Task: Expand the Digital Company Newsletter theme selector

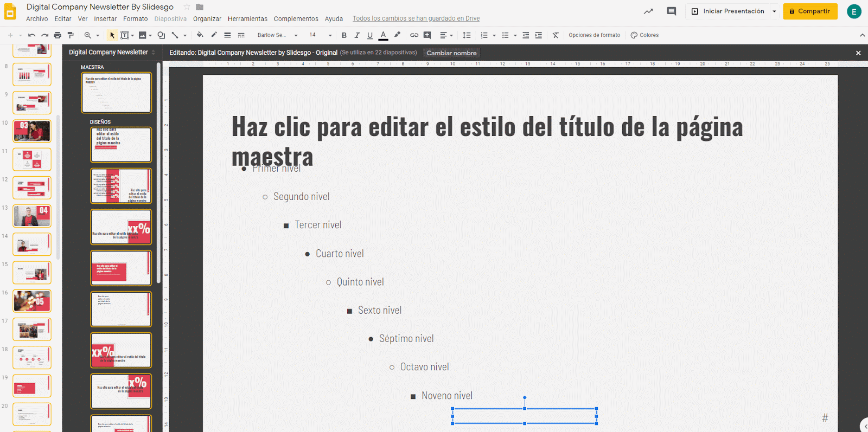Action: click(112, 52)
